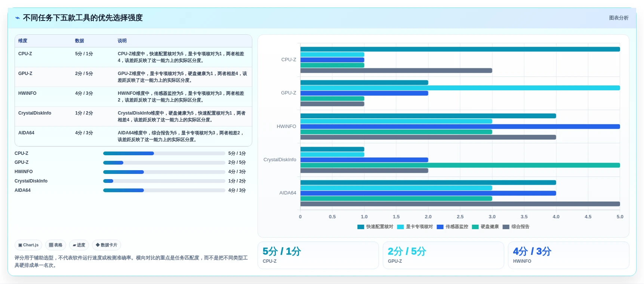Click the GPU-Z progress bar

click(x=164, y=163)
